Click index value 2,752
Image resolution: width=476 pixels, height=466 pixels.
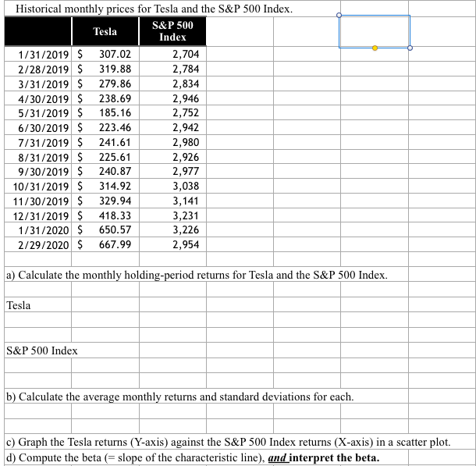pos(172,113)
